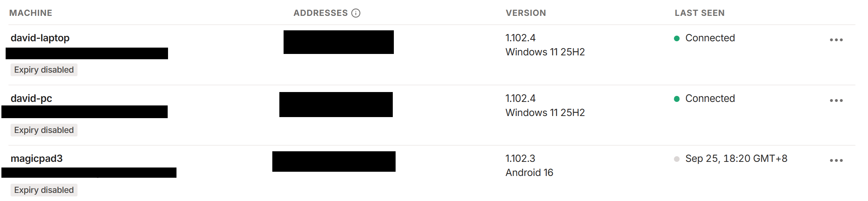Open the david-laptop machine link
Viewport: 868px width, 201px height.
(x=40, y=38)
